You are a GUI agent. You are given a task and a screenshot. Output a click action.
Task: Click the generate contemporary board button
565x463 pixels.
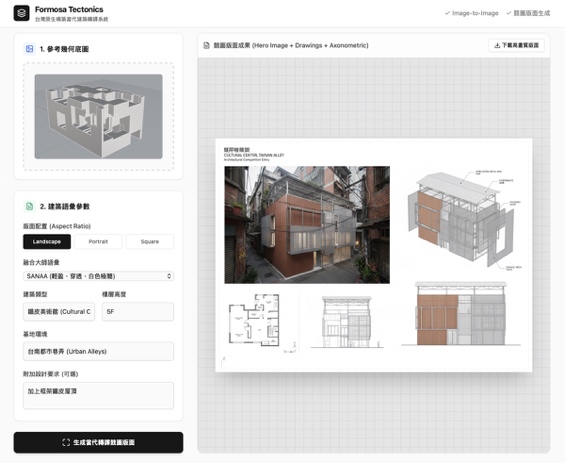(98, 442)
